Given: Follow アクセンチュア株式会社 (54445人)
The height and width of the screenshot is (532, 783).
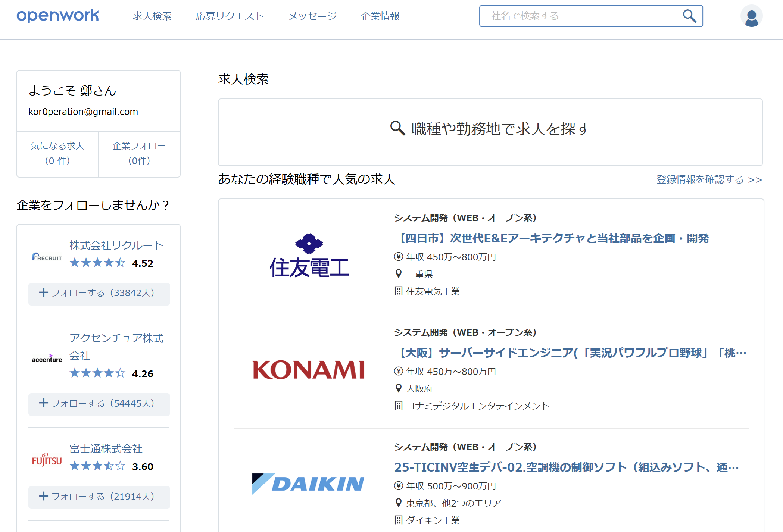Looking at the screenshot, I should [99, 404].
